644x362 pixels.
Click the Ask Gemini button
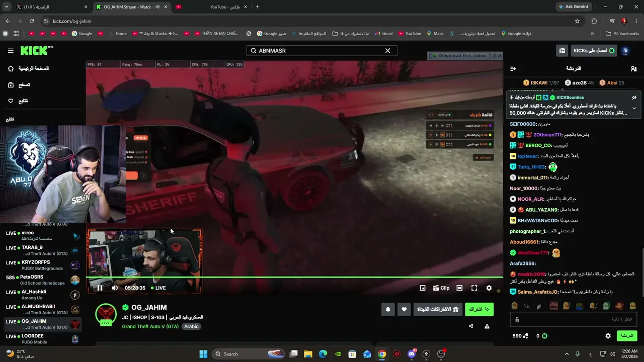coord(573,7)
